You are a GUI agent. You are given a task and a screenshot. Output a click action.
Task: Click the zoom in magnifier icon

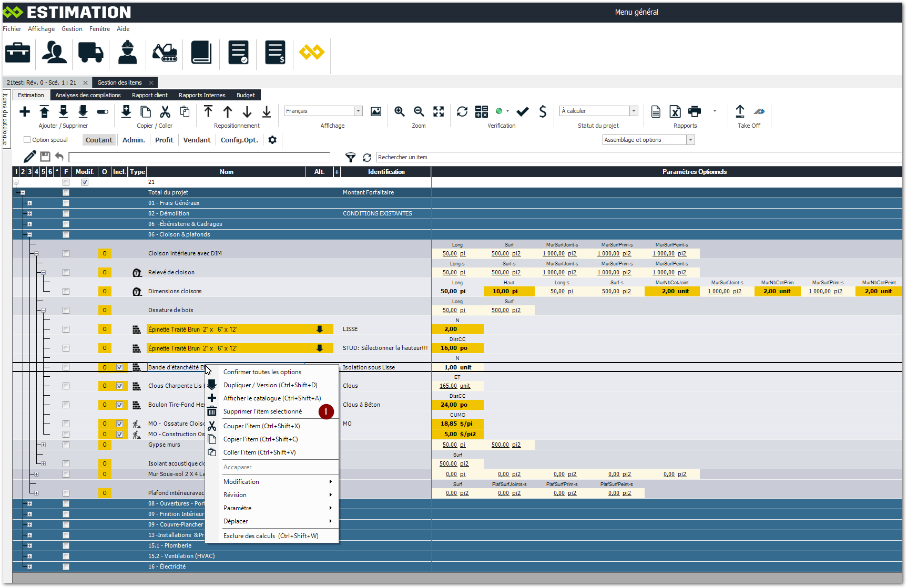(x=400, y=111)
